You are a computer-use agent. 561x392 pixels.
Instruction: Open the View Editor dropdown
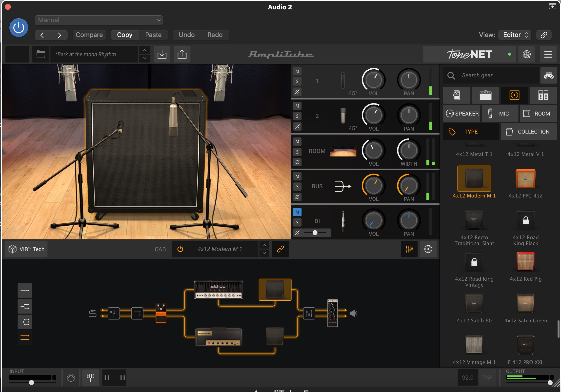pyautogui.click(x=515, y=35)
